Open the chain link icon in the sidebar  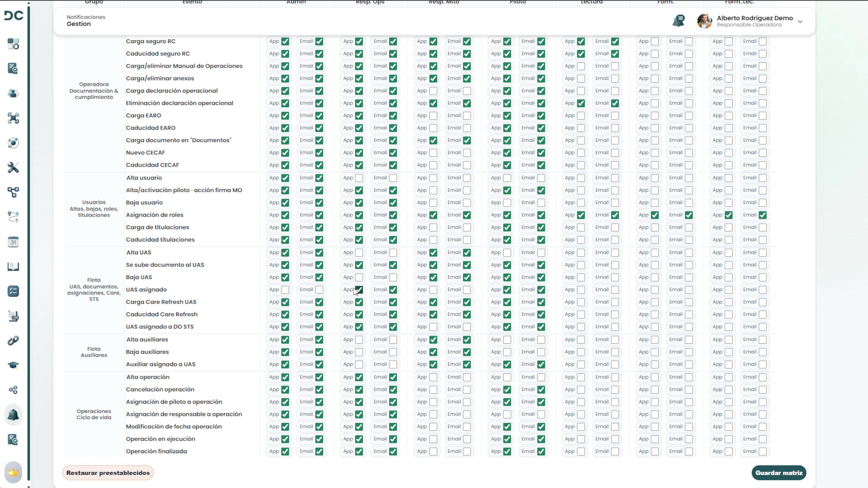(13, 340)
